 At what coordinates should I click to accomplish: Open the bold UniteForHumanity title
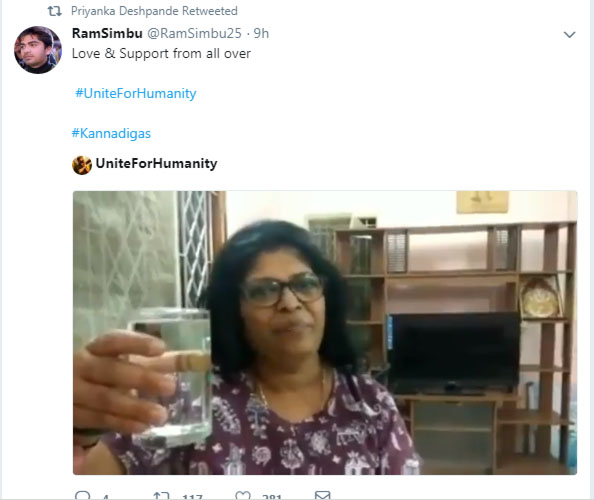click(x=156, y=163)
